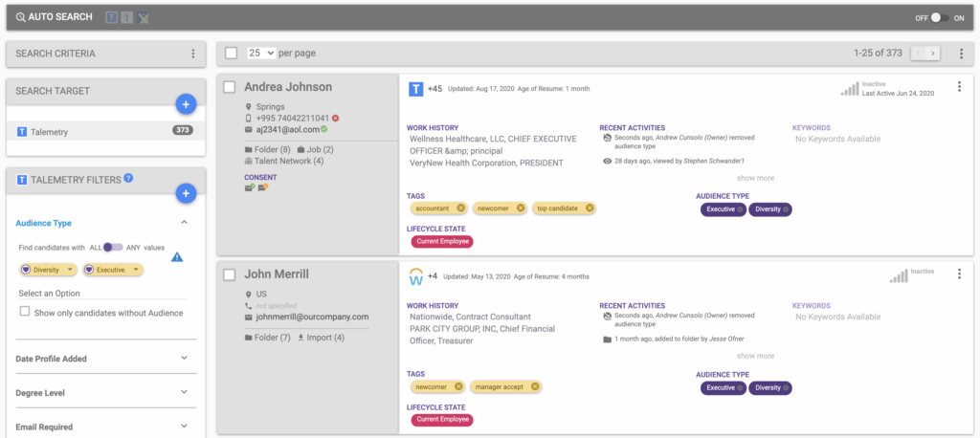Open Andrea Johnson's three-dot options menu
This screenshot has height=438, width=980.
click(959, 87)
